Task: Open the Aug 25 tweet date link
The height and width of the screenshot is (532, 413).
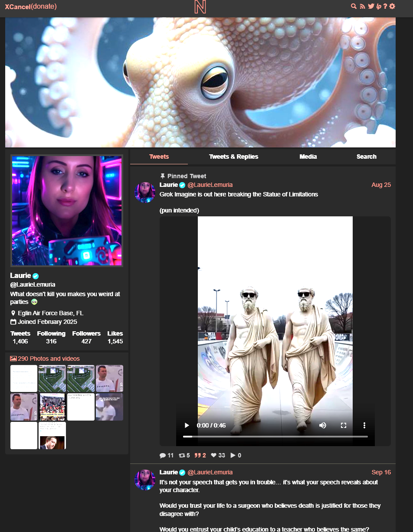Action: (381, 185)
